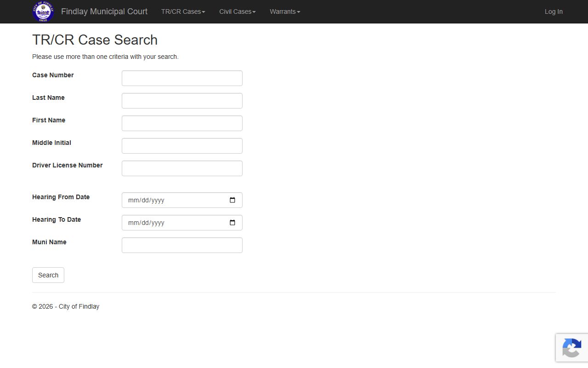This screenshot has width=588, height=368.
Task: Focus the Driver License Number field
Action: click(182, 168)
